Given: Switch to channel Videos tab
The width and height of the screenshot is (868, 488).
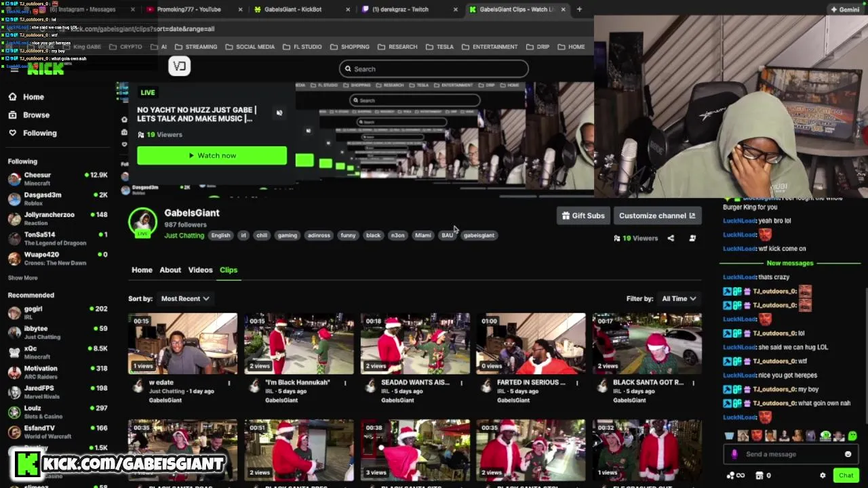Looking at the screenshot, I should (x=200, y=270).
